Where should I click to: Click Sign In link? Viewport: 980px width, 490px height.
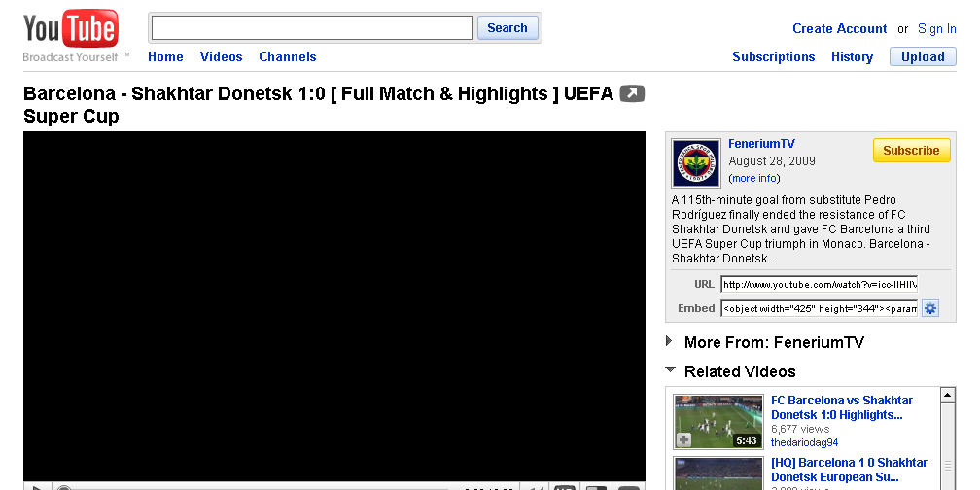937,29
